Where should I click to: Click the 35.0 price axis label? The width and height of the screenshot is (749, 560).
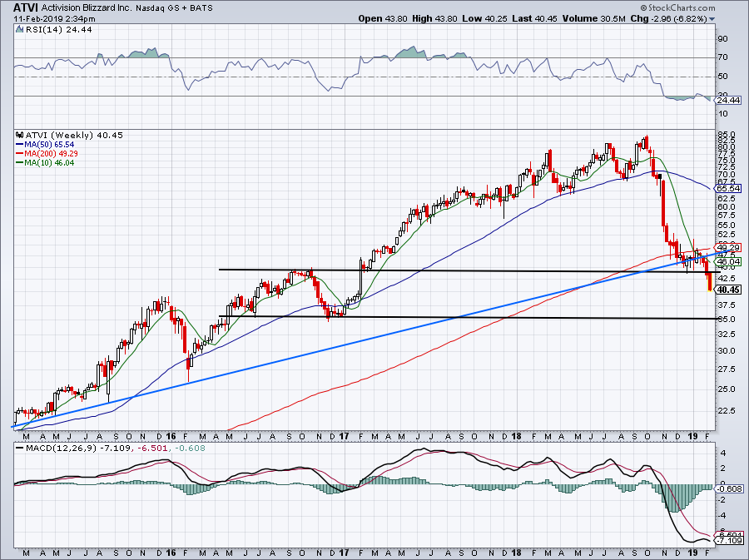(x=726, y=319)
